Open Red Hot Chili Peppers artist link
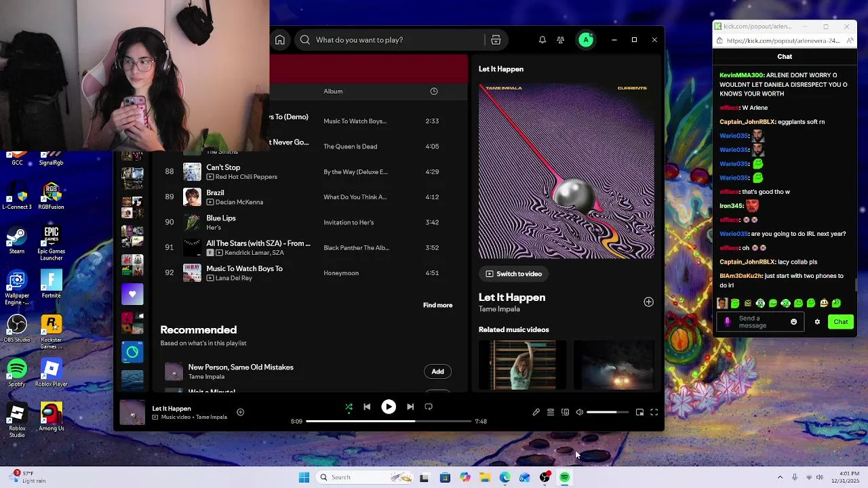The width and height of the screenshot is (868, 488). (246, 177)
